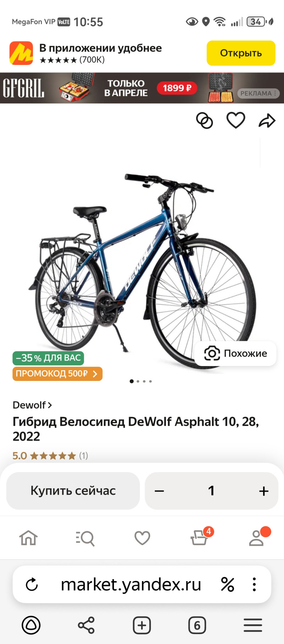284x644 pixels.
Task: Open the wishlist heart in bottom navigation
Action: 142,538
